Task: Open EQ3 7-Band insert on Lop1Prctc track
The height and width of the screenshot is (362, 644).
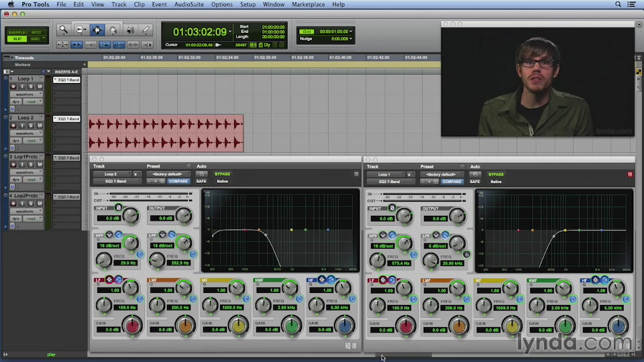Action: pyautogui.click(x=67, y=158)
